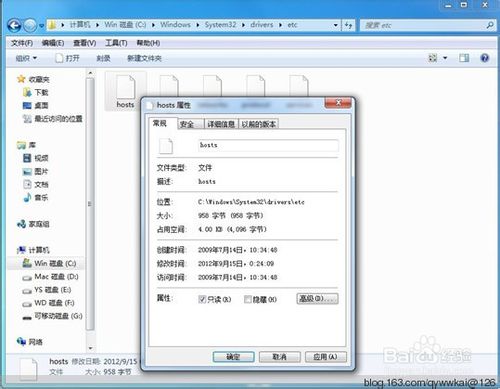Expand the 组织 toolbar dropdown
Image resolution: width=500 pixels, height=389 pixels.
[x=26, y=58]
